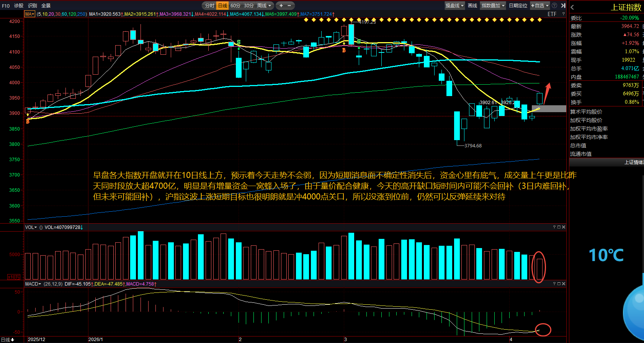Image resolution: width=644 pixels, height=343 pixels.
Task: Zoom out the chart with minus icon
Action: (x=289, y=5)
